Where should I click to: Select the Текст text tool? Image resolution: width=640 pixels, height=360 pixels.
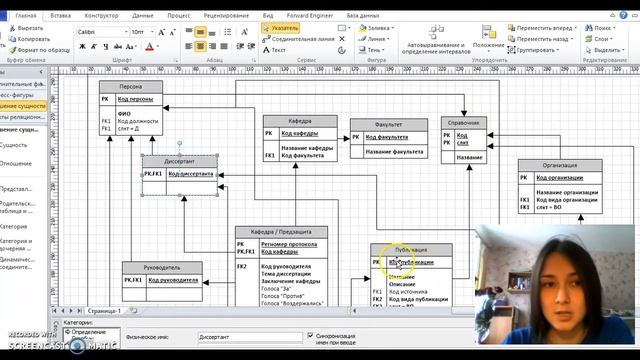[274, 50]
